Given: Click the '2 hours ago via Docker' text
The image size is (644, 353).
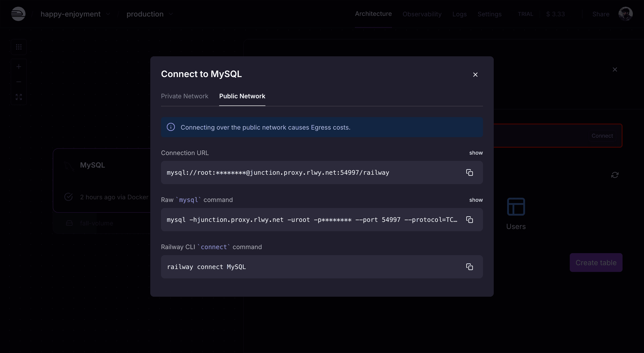Looking at the screenshot, I should pyautogui.click(x=114, y=197).
